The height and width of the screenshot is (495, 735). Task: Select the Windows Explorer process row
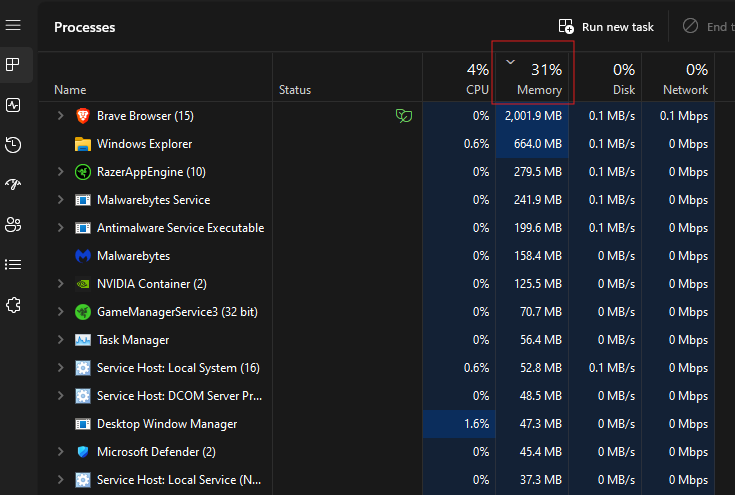[x=376, y=144]
